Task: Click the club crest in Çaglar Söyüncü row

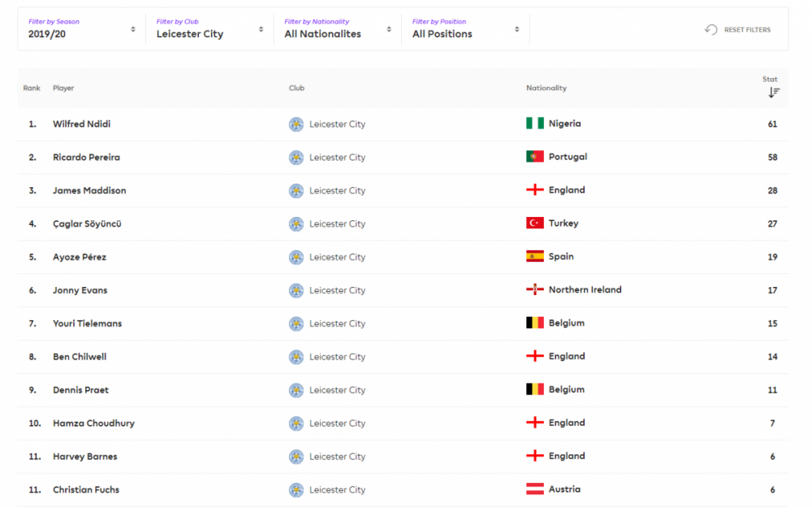Action: [296, 224]
